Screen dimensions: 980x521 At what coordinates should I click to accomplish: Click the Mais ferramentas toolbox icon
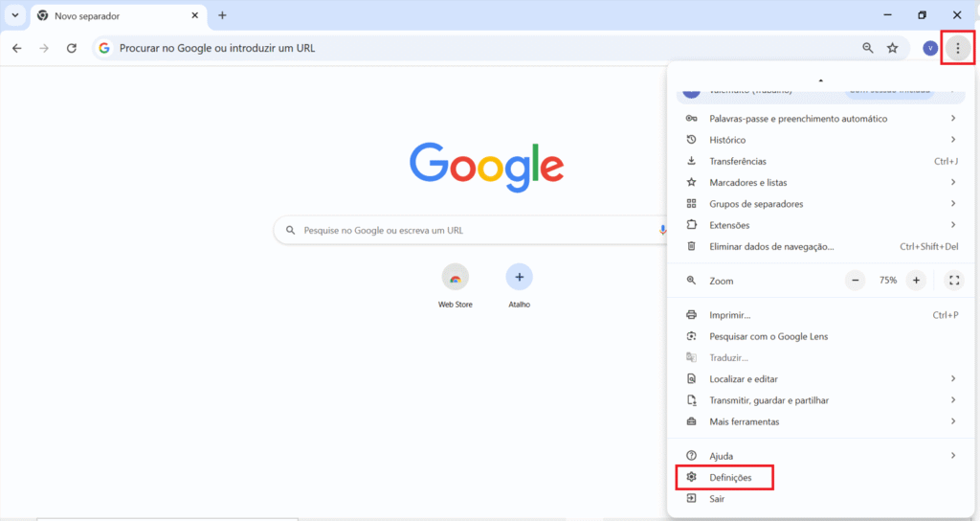coord(691,421)
